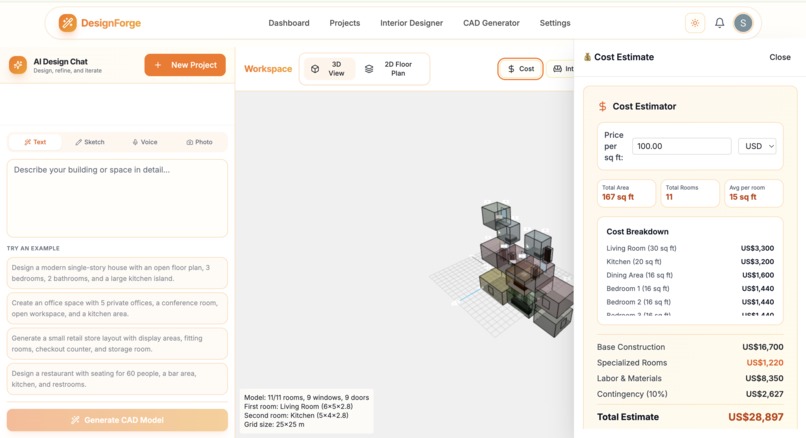Click Total Estimate US$28,897 value

[756, 417]
